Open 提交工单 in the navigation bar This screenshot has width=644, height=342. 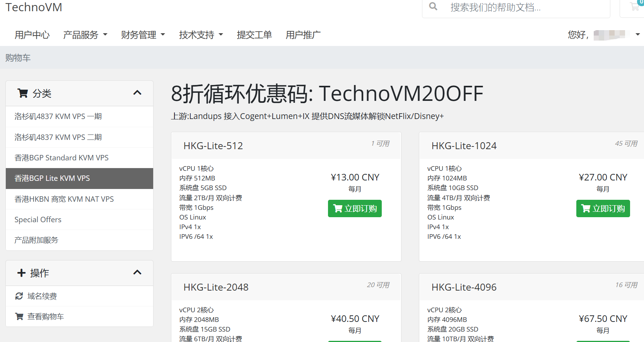pos(254,35)
